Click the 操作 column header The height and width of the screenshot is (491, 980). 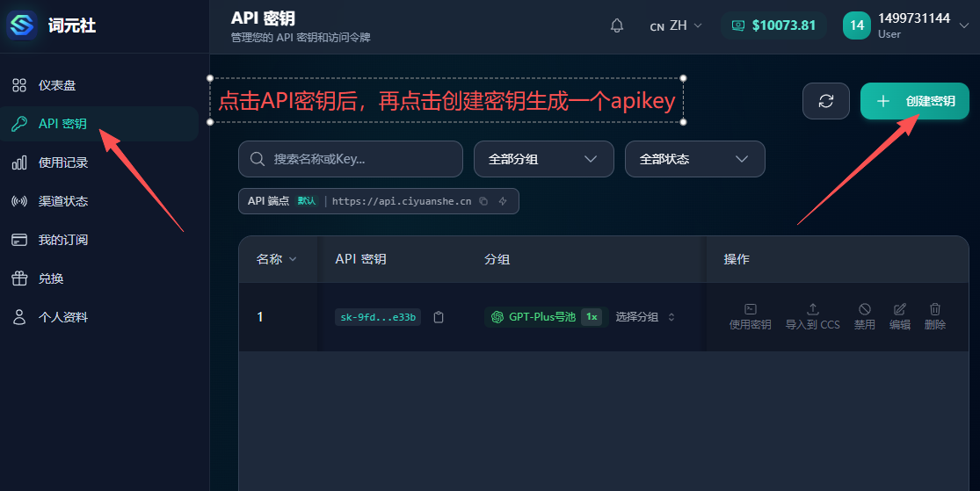click(x=737, y=258)
